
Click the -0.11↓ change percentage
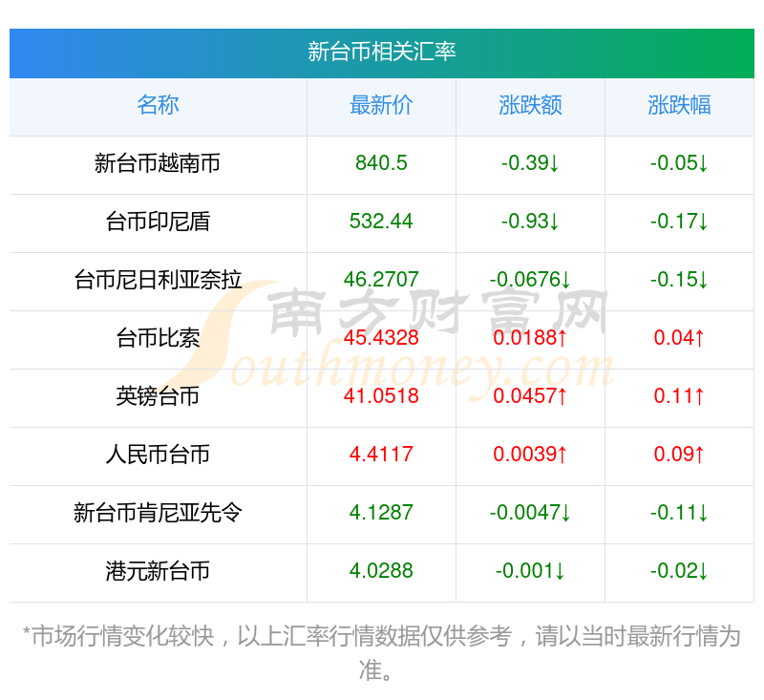point(679,513)
